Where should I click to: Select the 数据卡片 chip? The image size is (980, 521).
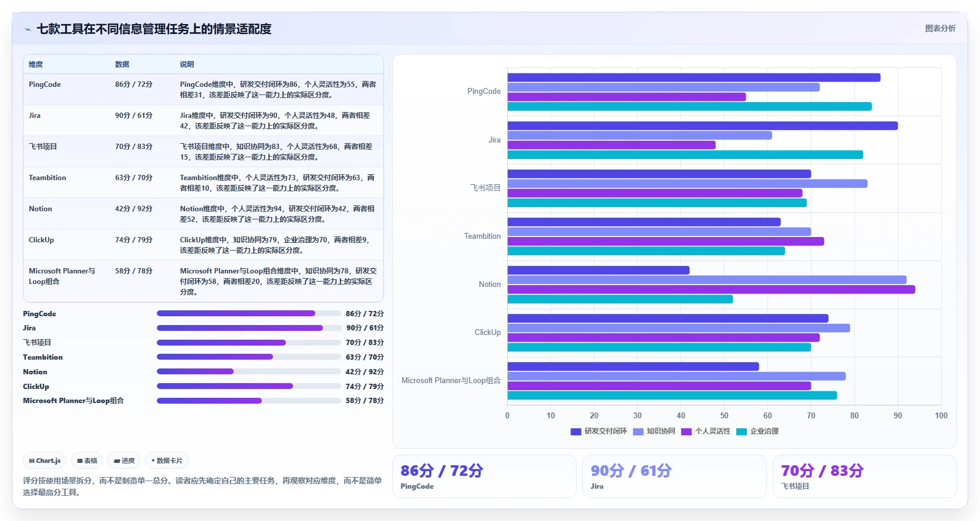point(167,461)
